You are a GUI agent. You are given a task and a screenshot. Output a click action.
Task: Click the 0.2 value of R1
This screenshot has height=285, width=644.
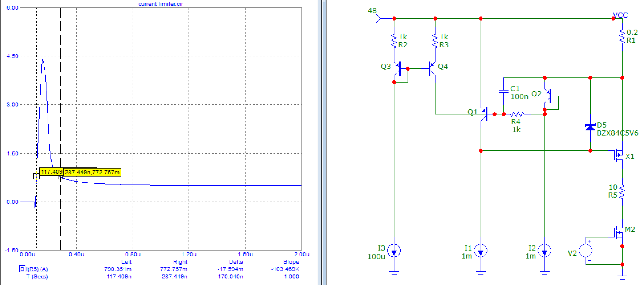(632, 32)
